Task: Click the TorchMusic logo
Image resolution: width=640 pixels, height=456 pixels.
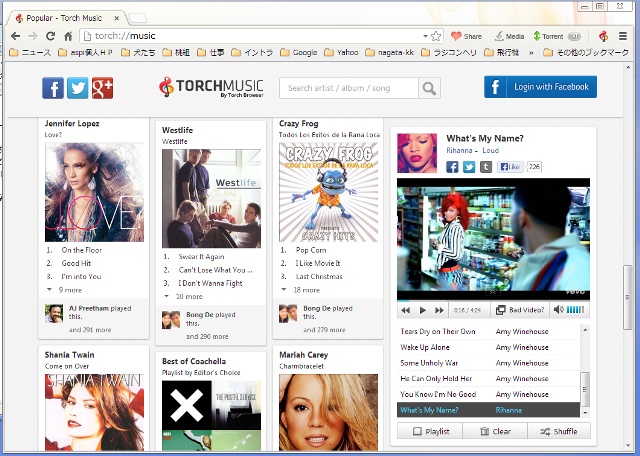Action: click(211, 87)
